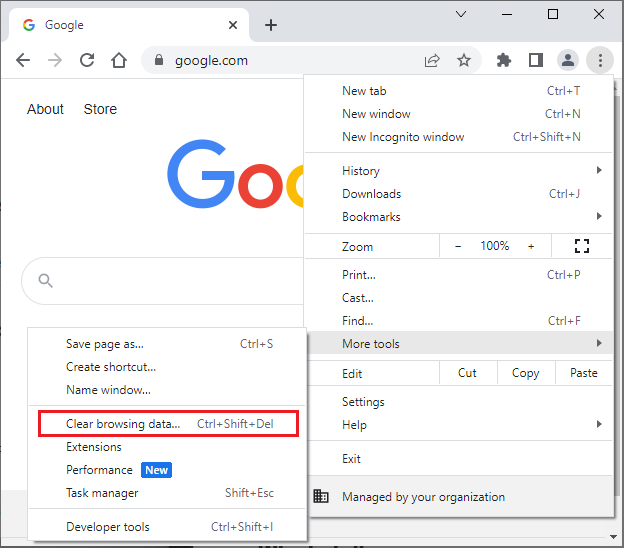Open Extensions in the More tools submenu
The height and width of the screenshot is (549, 624).
(167, 447)
